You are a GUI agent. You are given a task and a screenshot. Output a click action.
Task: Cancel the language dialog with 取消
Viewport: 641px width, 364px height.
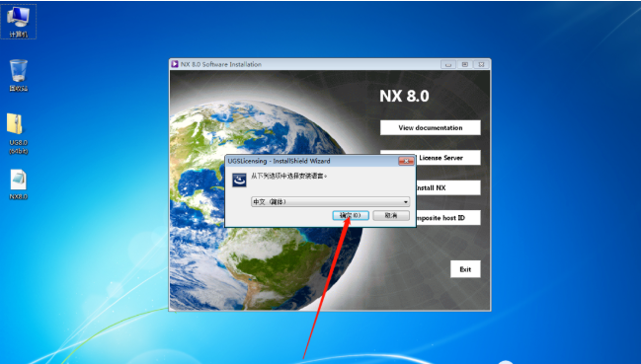tap(391, 215)
